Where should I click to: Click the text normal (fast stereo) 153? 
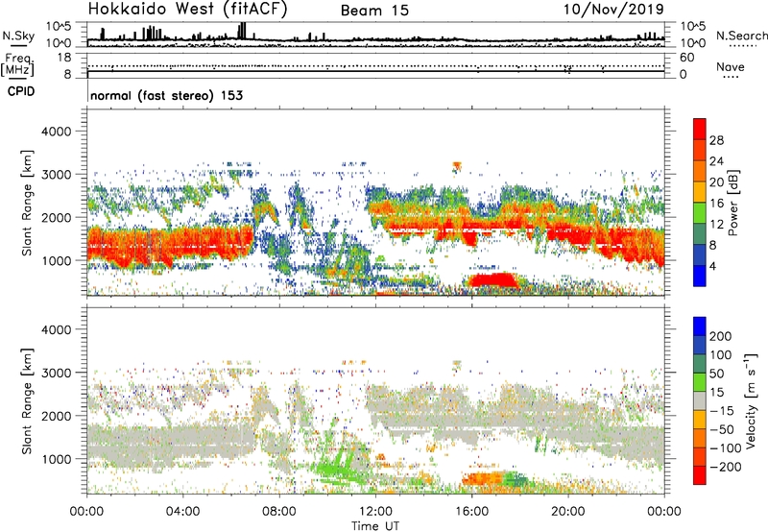tap(166, 95)
